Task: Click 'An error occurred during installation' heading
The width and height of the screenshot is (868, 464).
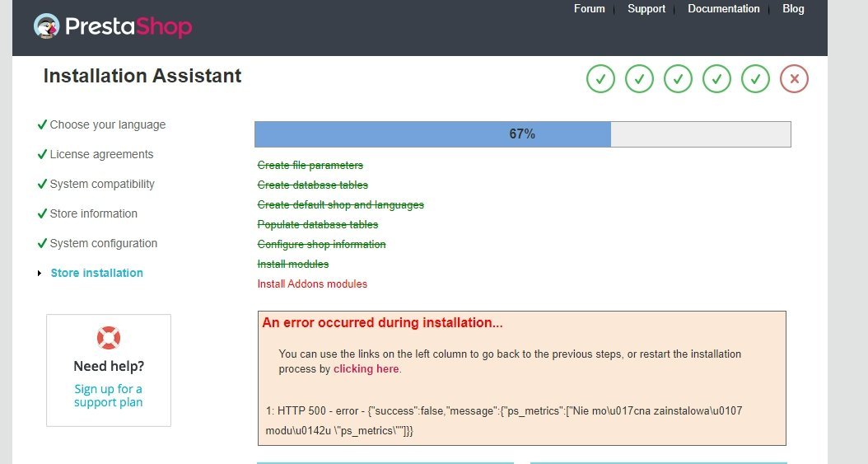Action: pos(382,323)
